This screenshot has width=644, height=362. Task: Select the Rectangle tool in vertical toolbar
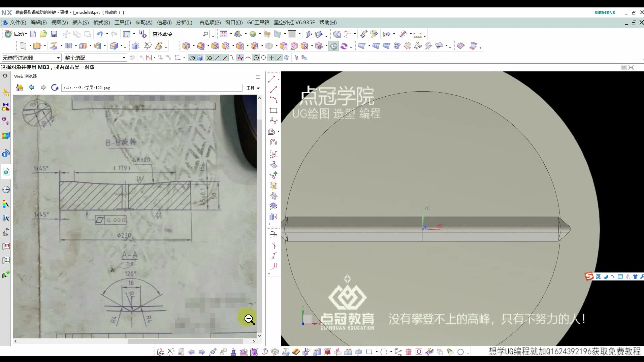pos(273,110)
